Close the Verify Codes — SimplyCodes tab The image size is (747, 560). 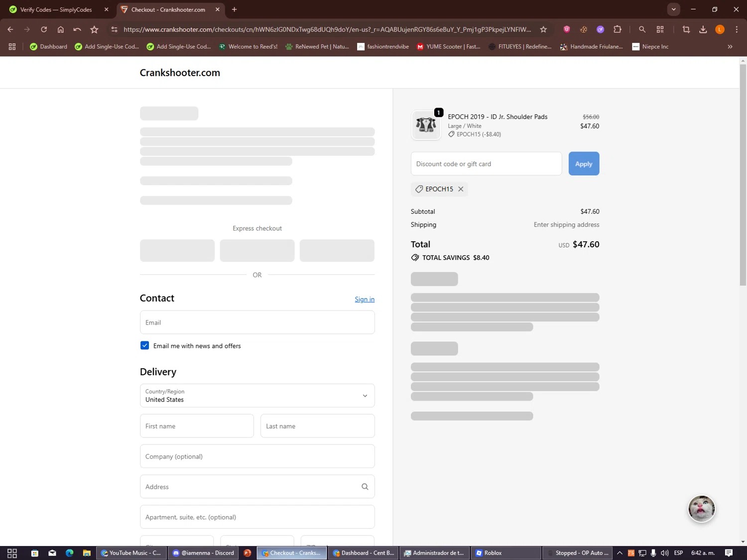tap(106, 9)
